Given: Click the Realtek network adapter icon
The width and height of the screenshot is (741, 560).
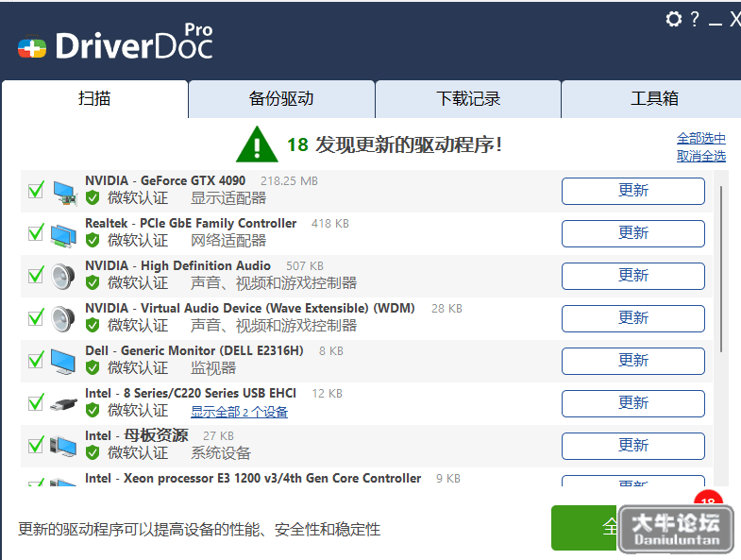Looking at the screenshot, I should pos(63,235).
